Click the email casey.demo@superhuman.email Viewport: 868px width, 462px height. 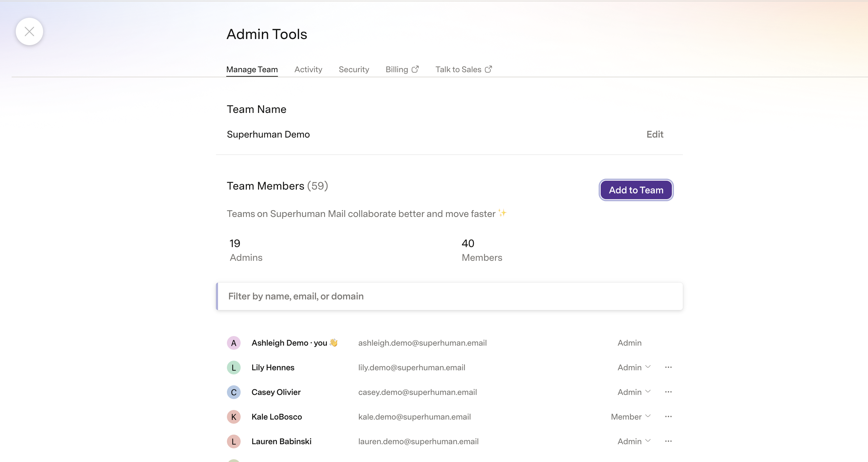point(418,392)
